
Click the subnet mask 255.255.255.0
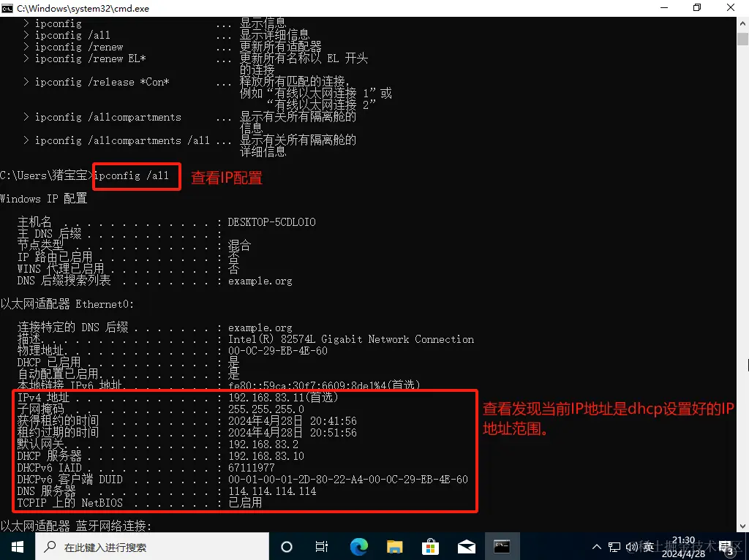pyautogui.click(x=266, y=409)
